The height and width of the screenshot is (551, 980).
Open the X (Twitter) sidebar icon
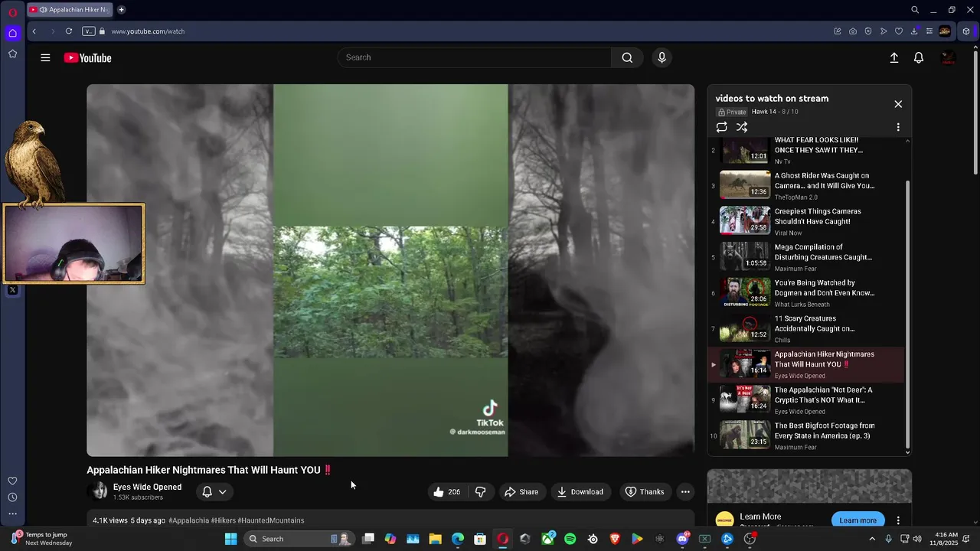tap(12, 290)
